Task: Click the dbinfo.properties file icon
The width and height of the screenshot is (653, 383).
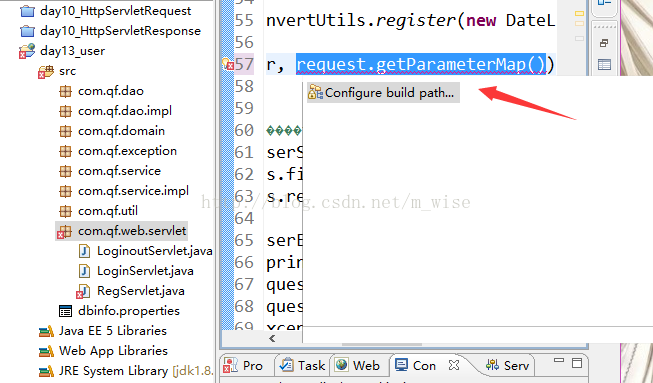Action: pos(65,311)
